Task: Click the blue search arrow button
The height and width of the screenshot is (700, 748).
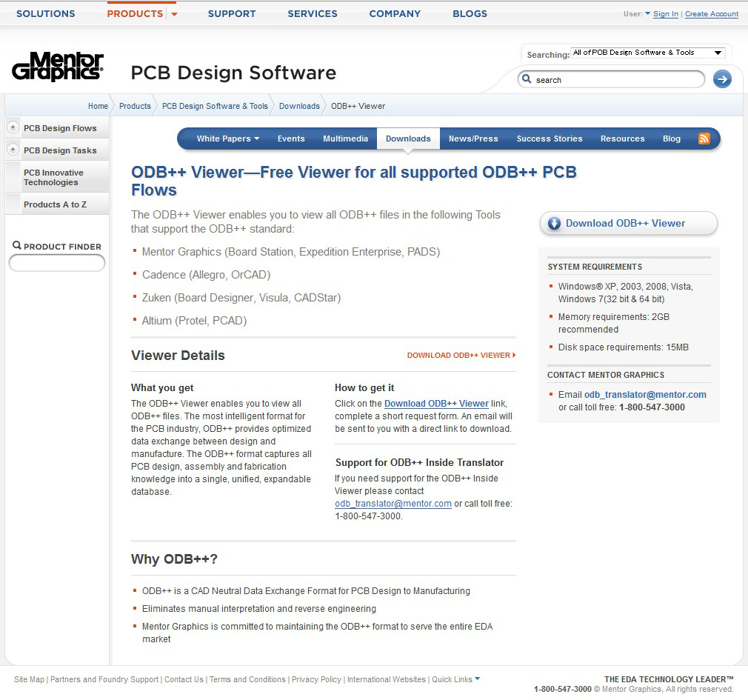Action: pos(722,79)
